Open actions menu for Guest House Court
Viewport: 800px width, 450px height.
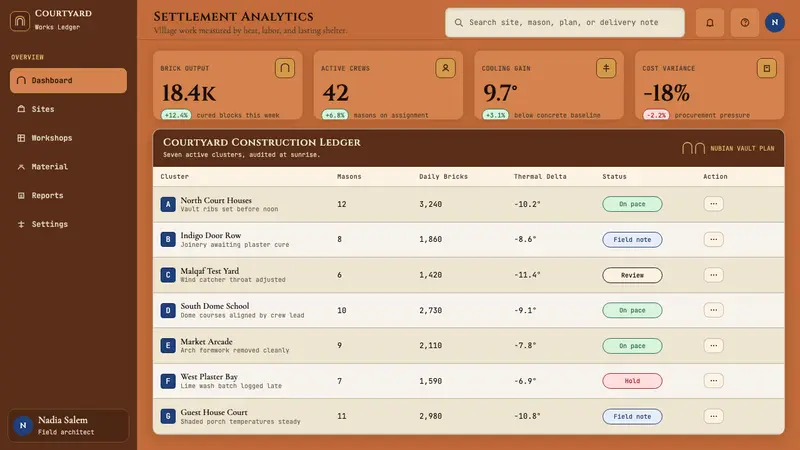pos(713,416)
